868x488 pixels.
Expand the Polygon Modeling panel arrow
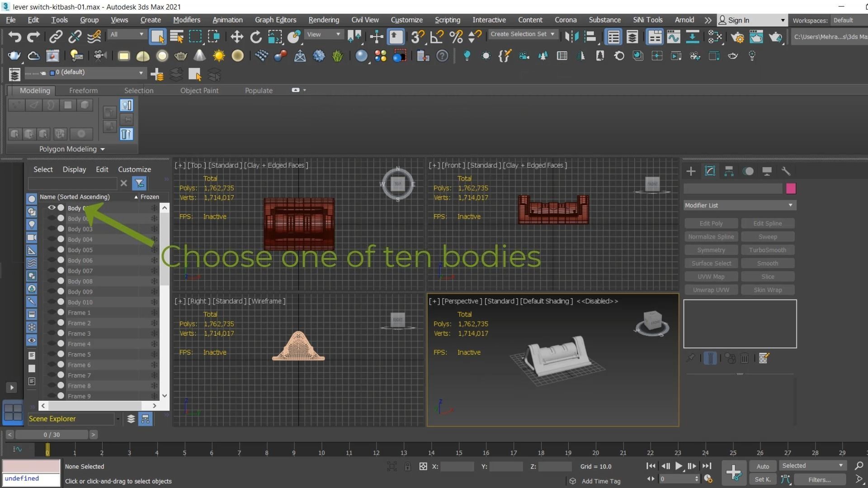[103, 149]
